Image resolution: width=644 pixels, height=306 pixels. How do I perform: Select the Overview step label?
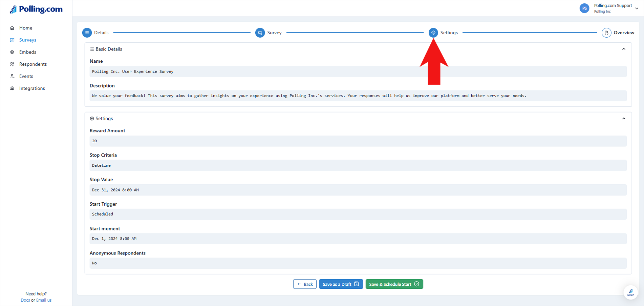pyautogui.click(x=624, y=33)
